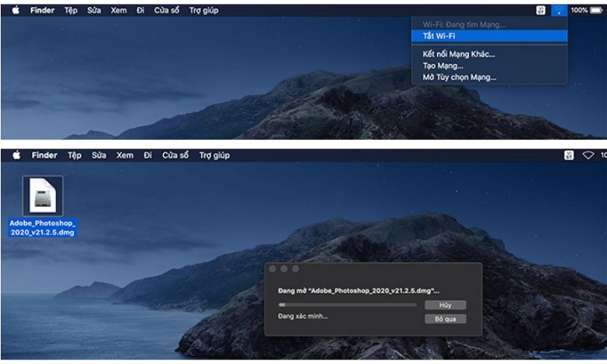Viewport: 607px width, 364px height.
Task: Click the battery icon showing 100% in the top menu bar
Action: 596,11
